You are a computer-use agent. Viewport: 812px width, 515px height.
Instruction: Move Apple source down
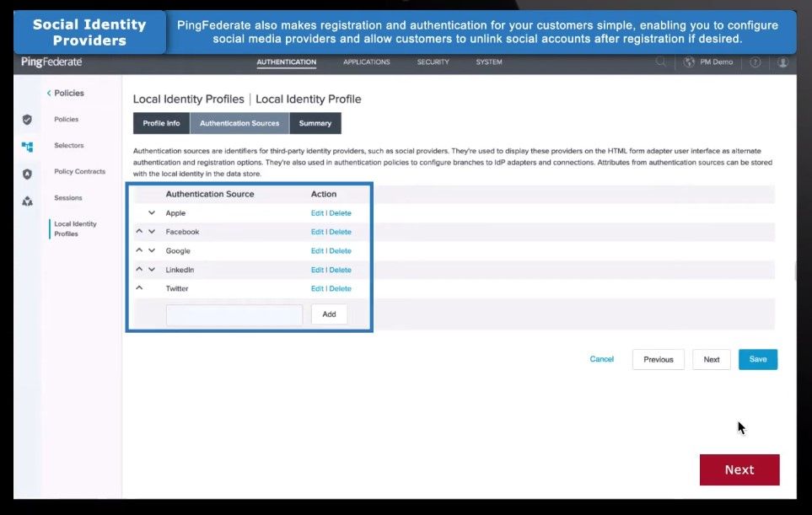pyautogui.click(x=152, y=212)
